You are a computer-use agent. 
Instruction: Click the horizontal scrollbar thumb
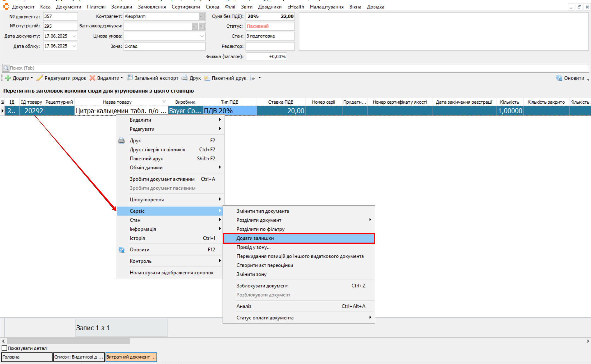pyautogui.click(x=68, y=341)
